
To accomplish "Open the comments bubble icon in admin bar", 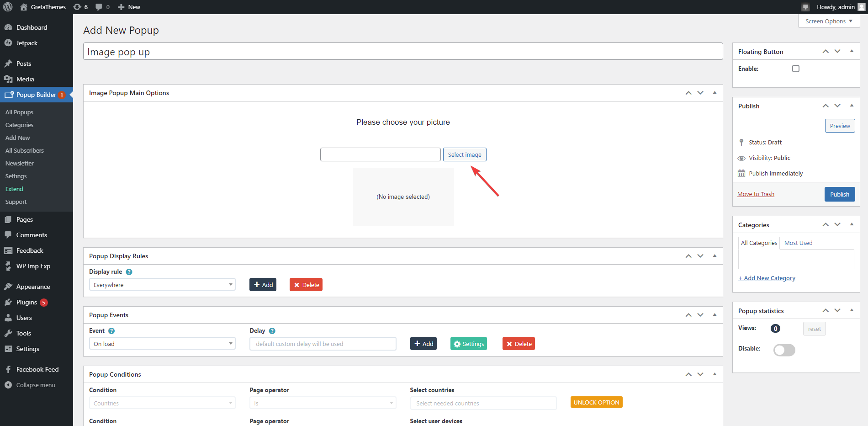I will tap(99, 7).
